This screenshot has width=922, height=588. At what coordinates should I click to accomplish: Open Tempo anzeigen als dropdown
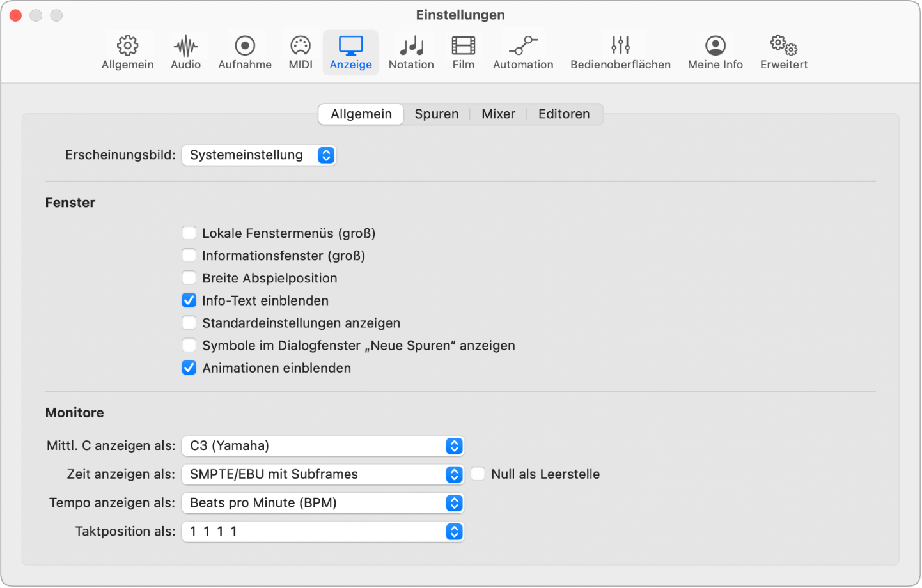click(x=323, y=503)
